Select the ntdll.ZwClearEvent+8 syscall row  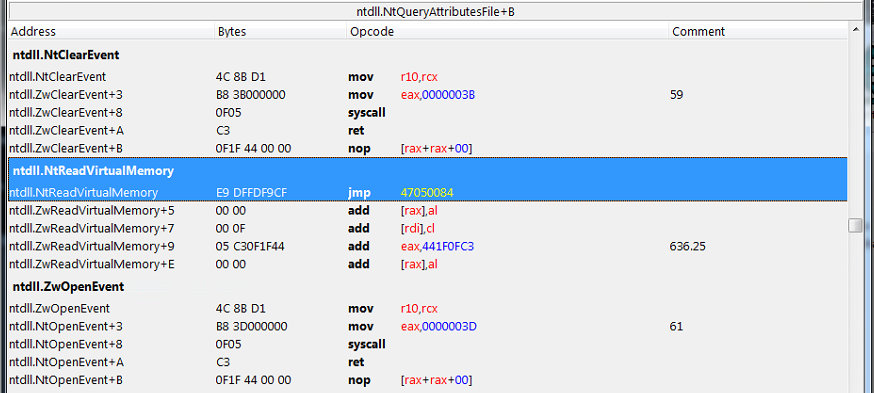tap(428, 113)
